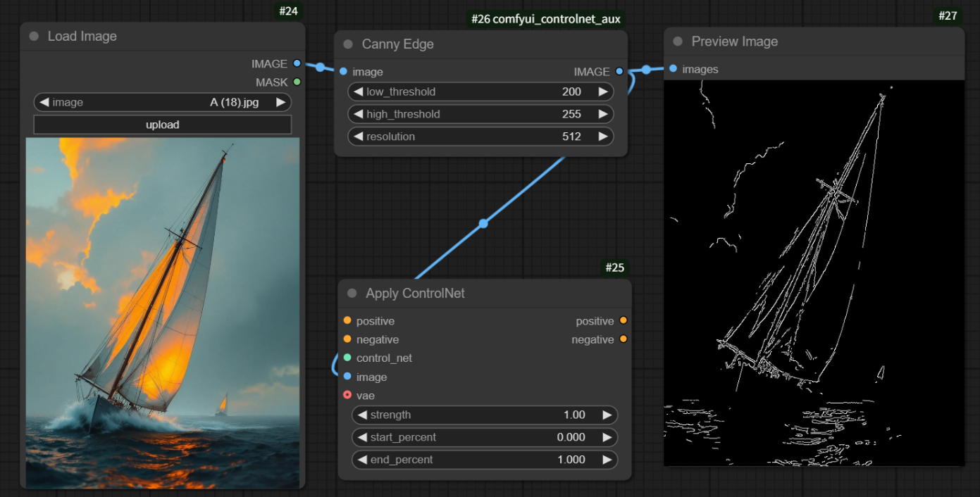This screenshot has width=980, height=497.
Task: Click the IMAGE output socket on Load Image
Action: click(x=297, y=63)
